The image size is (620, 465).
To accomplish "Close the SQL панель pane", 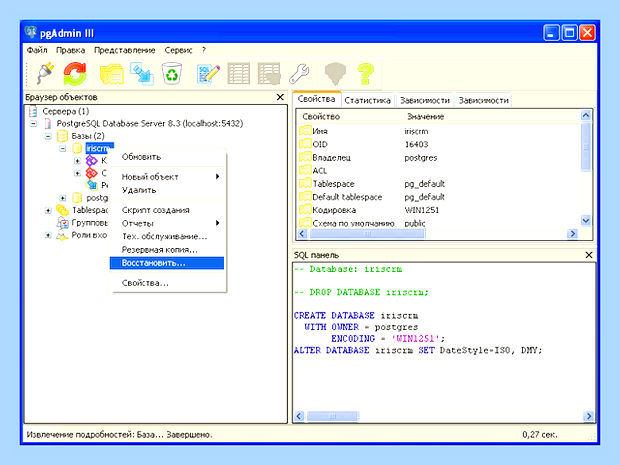I will [588, 255].
